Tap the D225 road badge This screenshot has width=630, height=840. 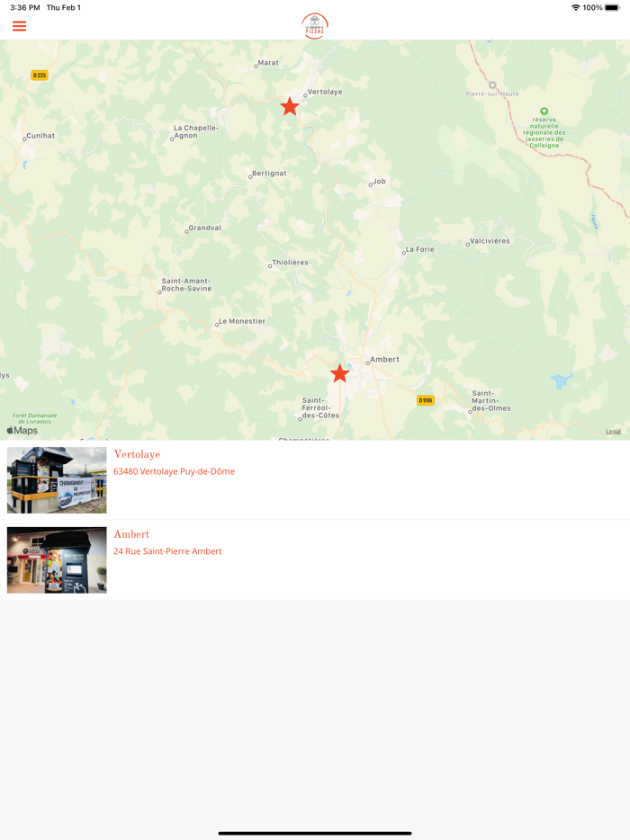tap(40, 76)
